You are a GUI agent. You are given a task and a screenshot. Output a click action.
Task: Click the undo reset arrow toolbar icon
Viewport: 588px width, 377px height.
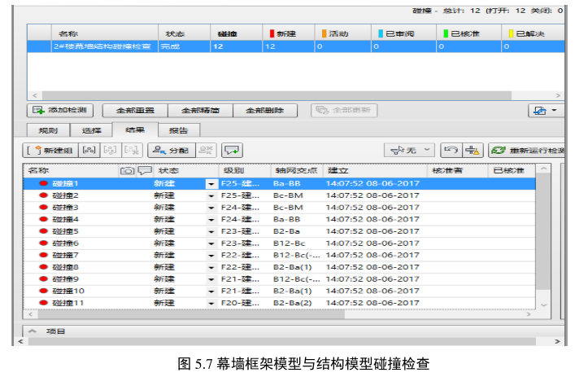click(451, 150)
